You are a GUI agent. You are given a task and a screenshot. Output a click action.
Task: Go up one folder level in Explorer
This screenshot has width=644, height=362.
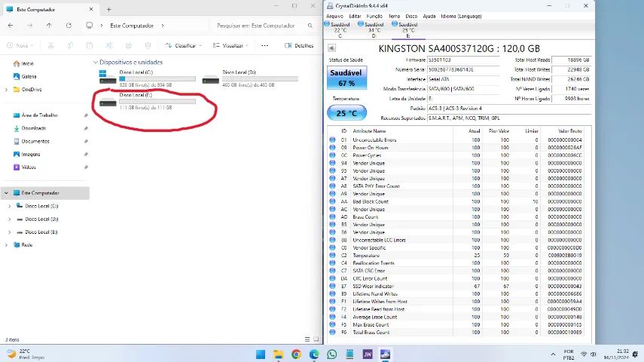tap(49, 26)
